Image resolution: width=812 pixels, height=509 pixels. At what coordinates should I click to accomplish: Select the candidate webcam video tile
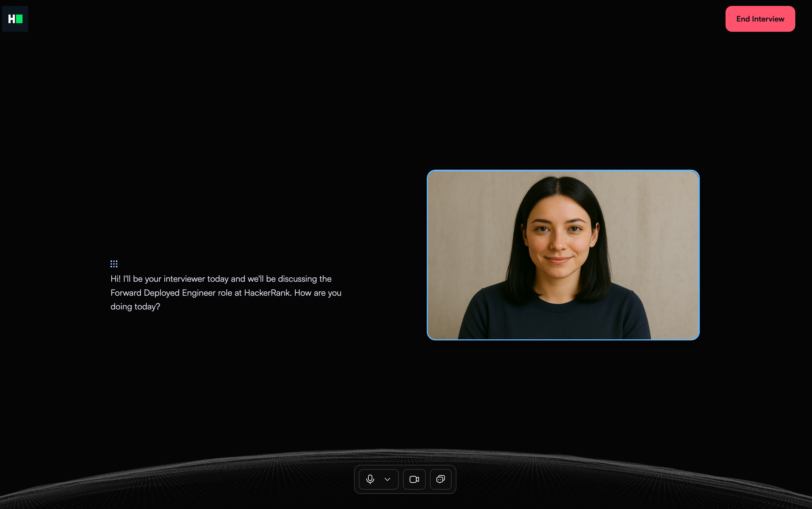point(563,255)
